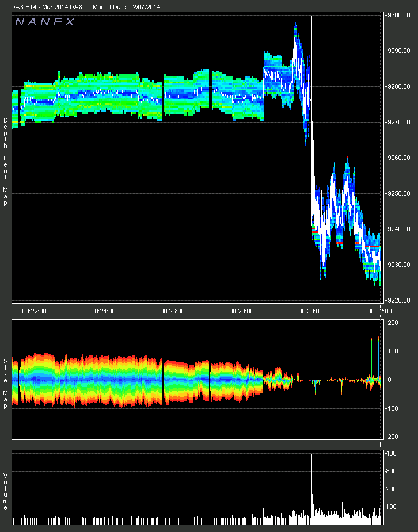
Task: Select the Size Map positive 100 axis label
Action: [394, 351]
